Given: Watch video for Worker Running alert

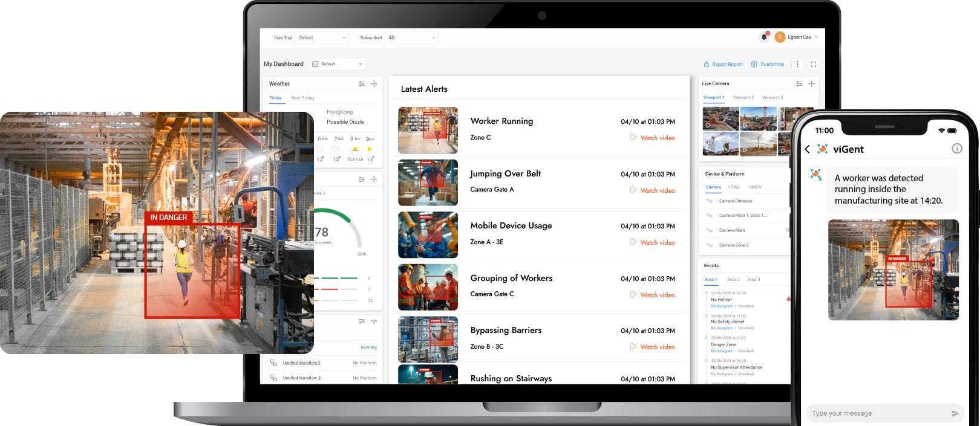Looking at the screenshot, I should pos(653,138).
